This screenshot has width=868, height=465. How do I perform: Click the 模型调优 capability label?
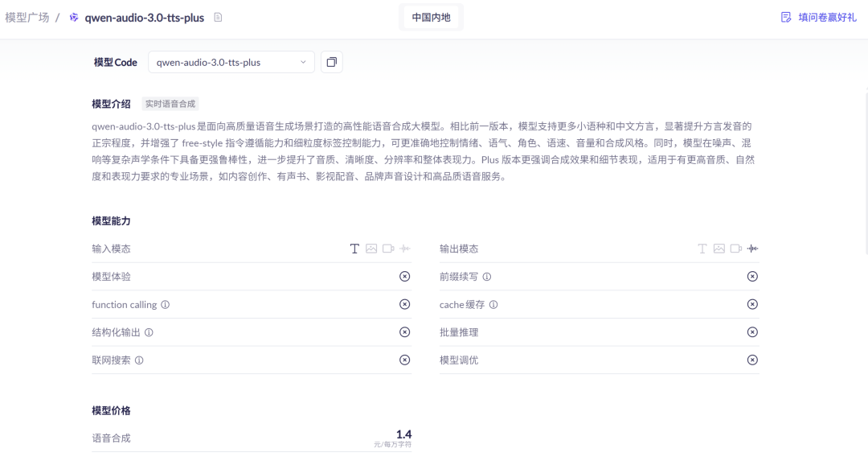click(459, 360)
